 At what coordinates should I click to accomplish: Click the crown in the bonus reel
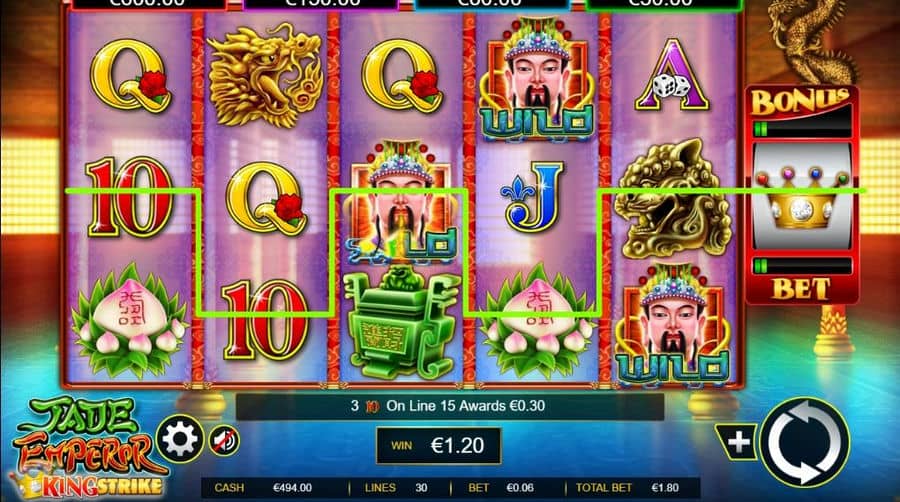pos(802,199)
